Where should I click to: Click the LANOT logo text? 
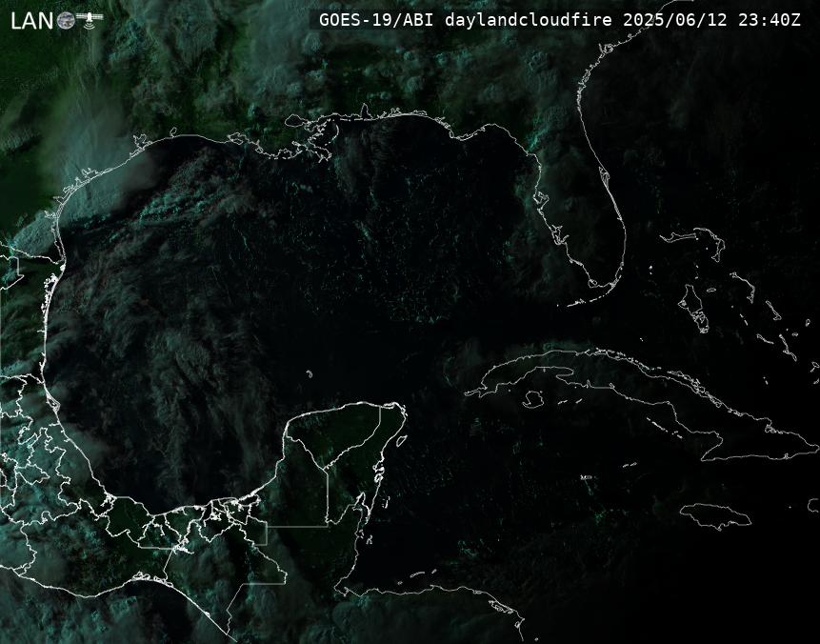(x=32, y=21)
